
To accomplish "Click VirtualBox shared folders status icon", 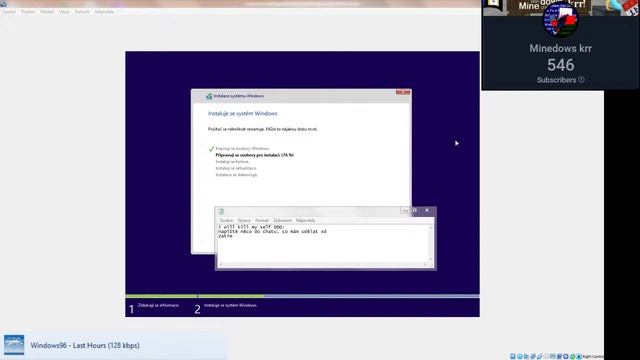I will (546, 356).
